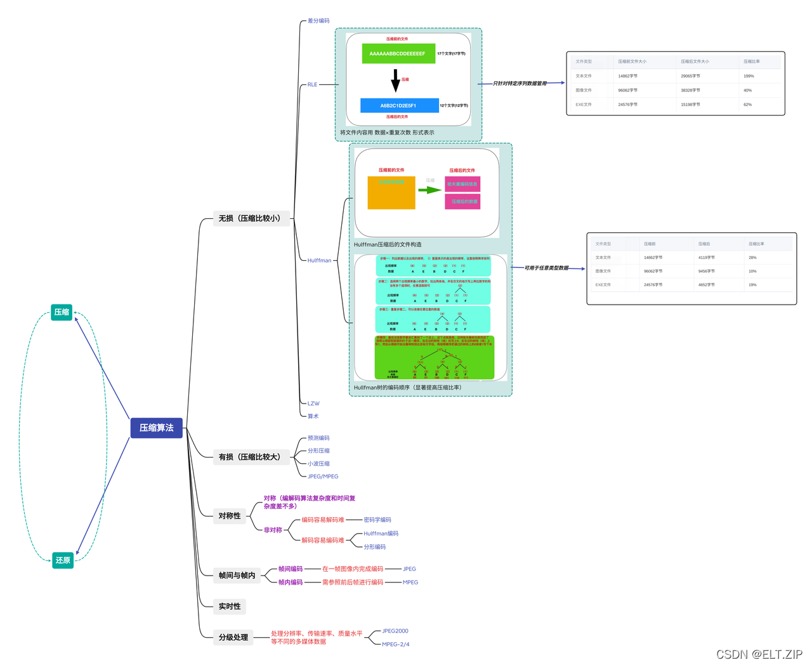Click the 38328字节 table cell
The width and height of the screenshot is (812, 665).
(691, 90)
